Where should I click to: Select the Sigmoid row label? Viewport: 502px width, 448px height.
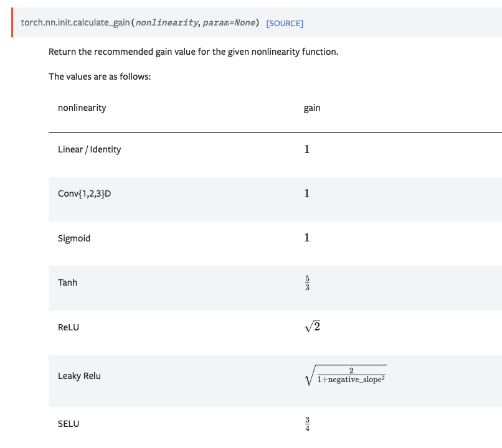74,238
